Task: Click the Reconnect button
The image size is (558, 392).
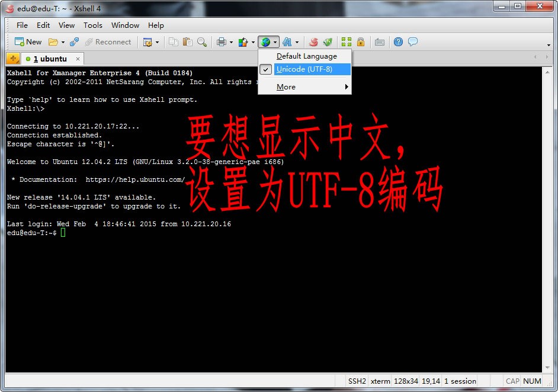Action: (108, 42)
